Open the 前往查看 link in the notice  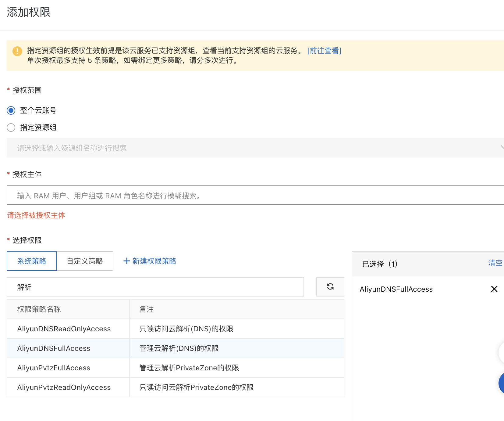click(x=324, y=51)
